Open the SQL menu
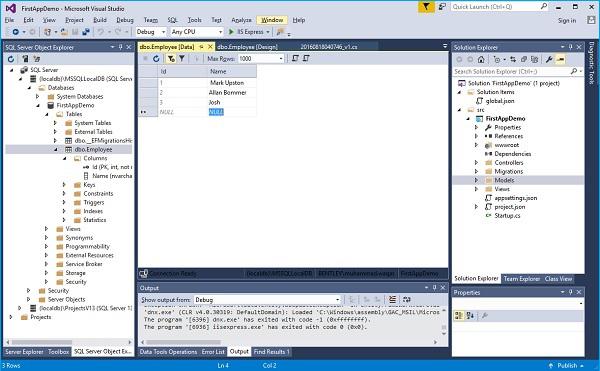The height and width of the screenshot is (371, 600). [172, 20]
